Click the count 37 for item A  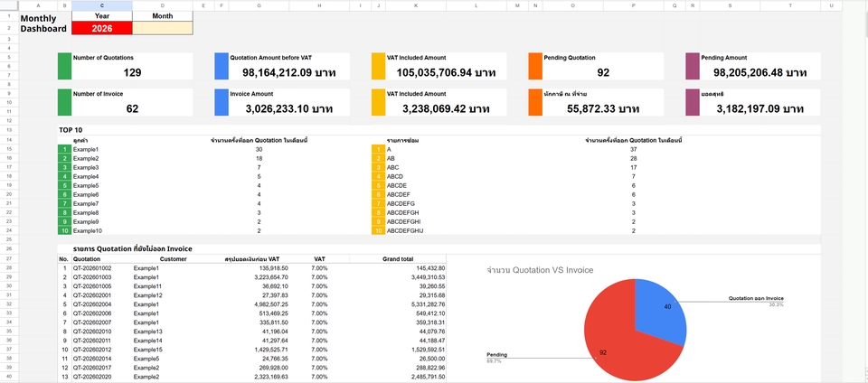[x=633, y=150]
